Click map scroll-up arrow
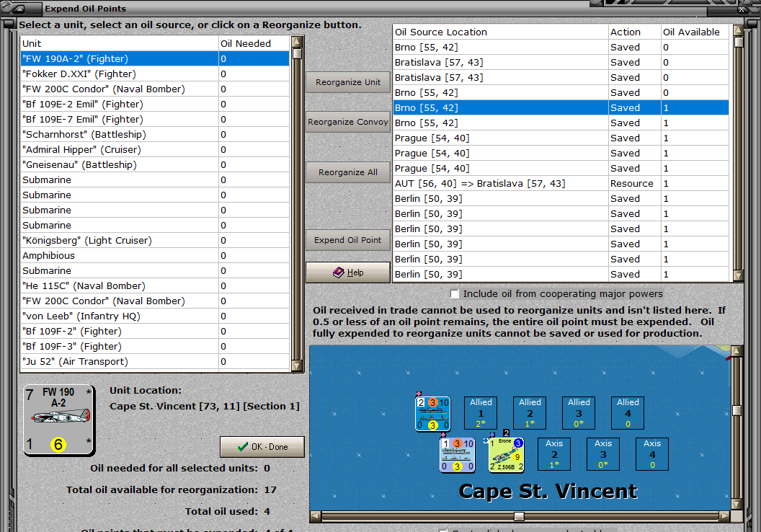This screenshot has height=532, width=761. 736,350
